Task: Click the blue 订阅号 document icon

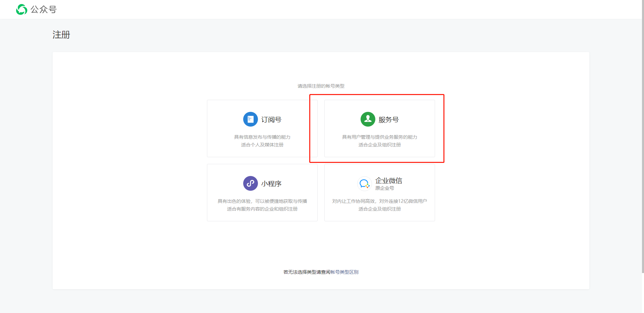Action: [x=250, y=119]
